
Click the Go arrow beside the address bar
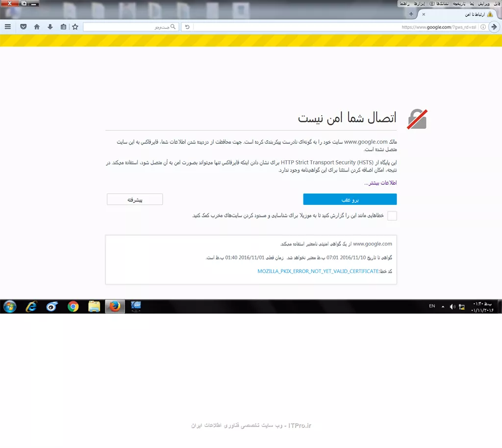click(494, 27)
